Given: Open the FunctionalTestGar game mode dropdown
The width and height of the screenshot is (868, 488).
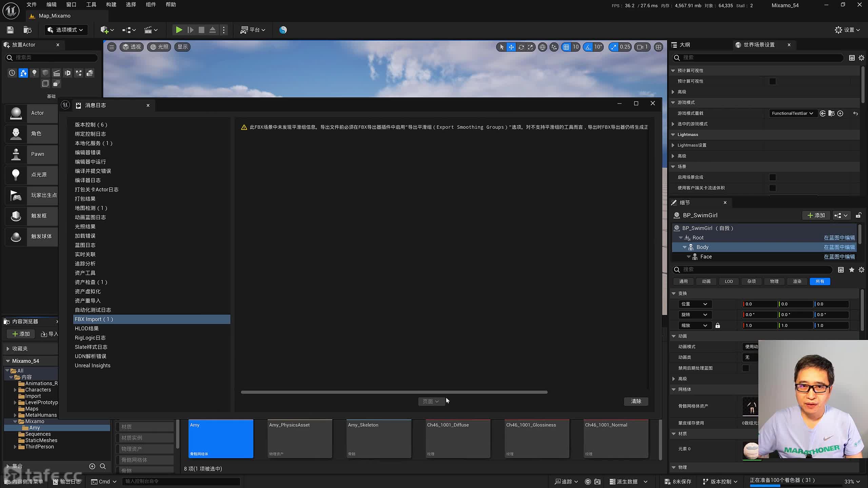Looking at the screenshot, I should tap(792, 114).
